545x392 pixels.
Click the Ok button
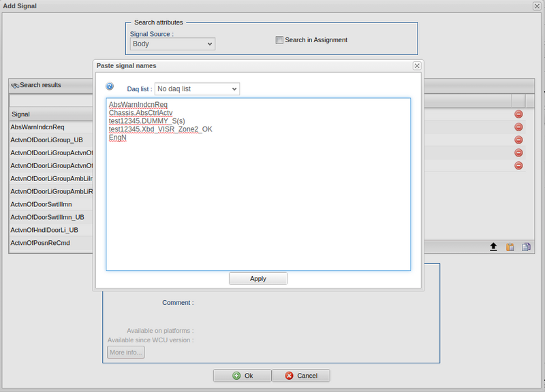(241, 375)
